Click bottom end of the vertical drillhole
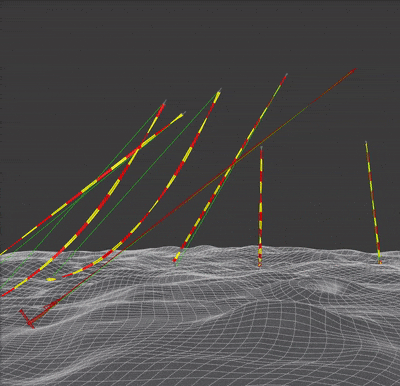 259,264
